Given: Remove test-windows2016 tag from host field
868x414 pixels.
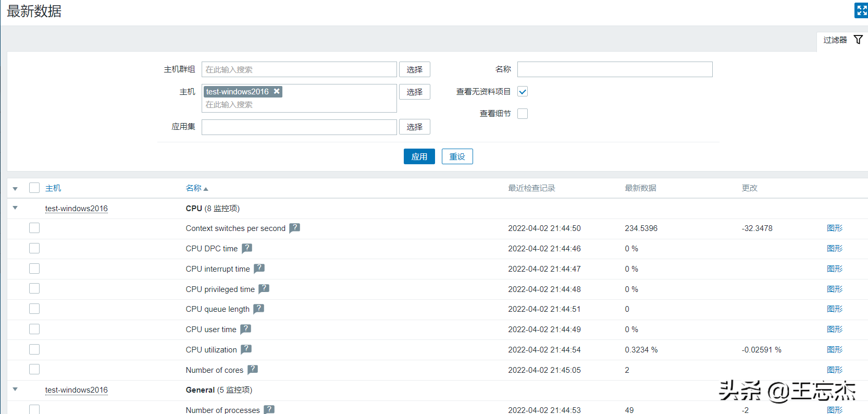Looking at the screenshot, I should 277,91.
